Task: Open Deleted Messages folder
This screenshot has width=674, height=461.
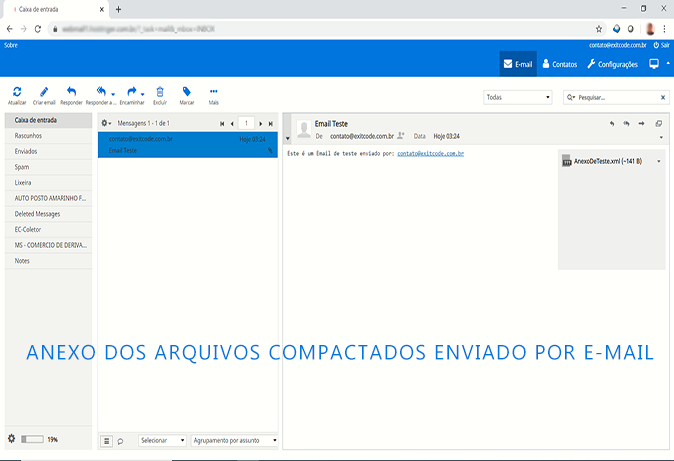Action: click(48, 214)
